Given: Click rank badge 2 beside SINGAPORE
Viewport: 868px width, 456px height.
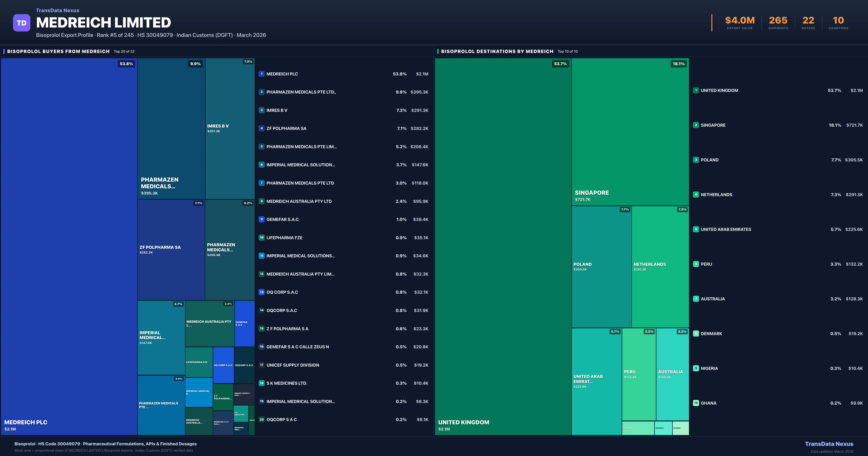Looking at the screenshot, I should pos(696,125).
